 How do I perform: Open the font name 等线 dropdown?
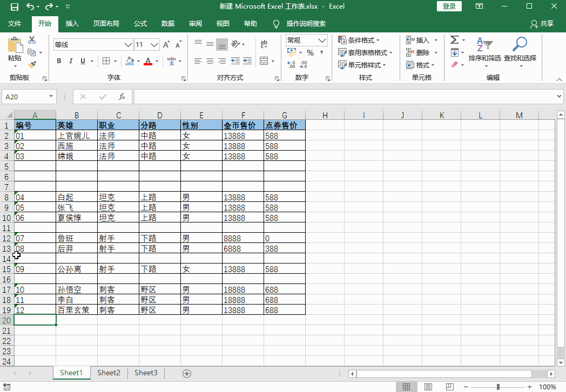click(128, 45)
